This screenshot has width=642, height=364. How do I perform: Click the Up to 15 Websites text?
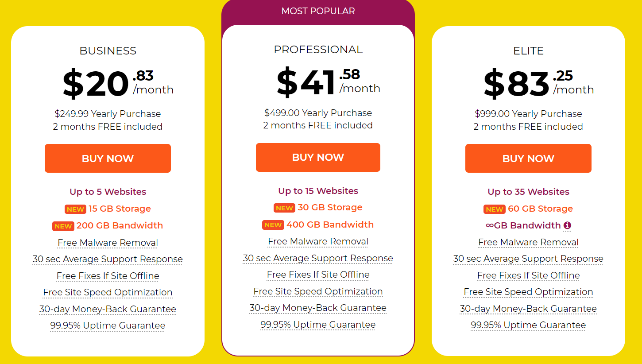tap(318, 191)
